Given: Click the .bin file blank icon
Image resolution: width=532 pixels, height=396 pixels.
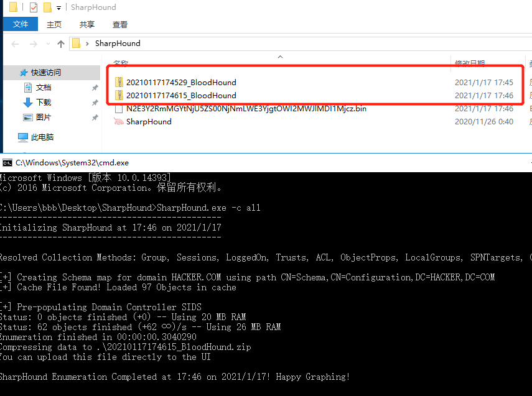Looking at the screenshot, I should [x=119, y=109].
